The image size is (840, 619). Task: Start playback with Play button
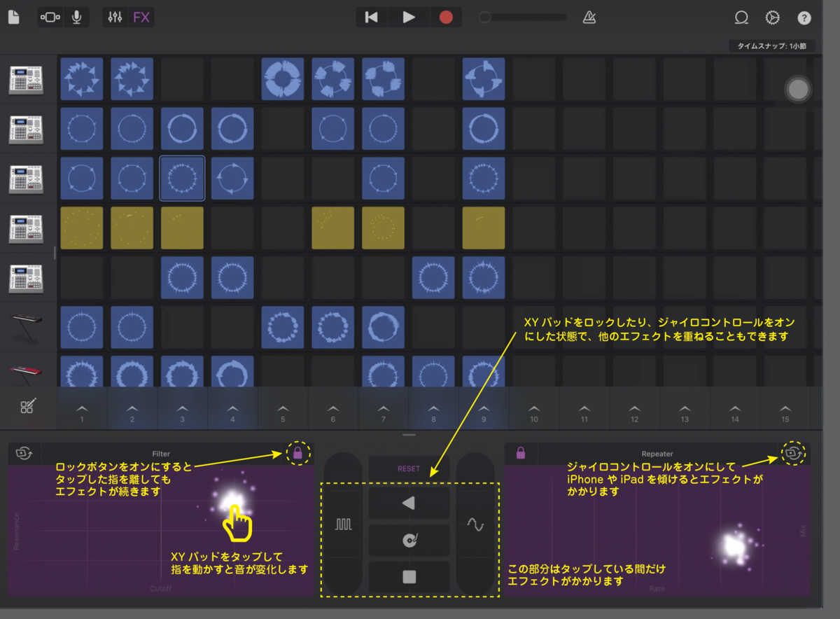409,18
